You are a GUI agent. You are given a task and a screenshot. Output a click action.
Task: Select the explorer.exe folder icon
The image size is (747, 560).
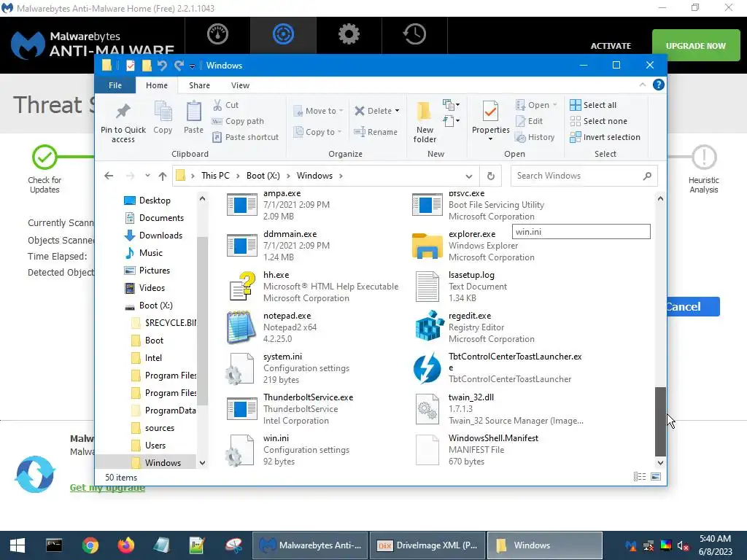[x=427, y=246]
